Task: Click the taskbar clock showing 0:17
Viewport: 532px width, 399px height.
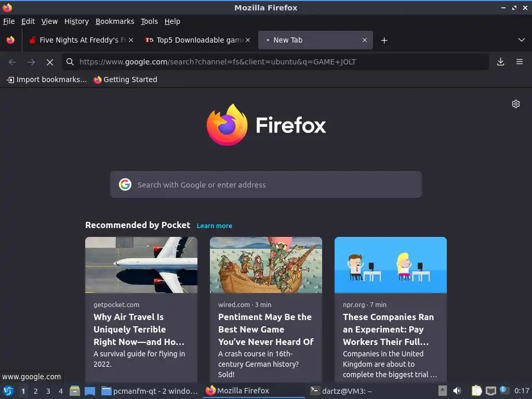Action: click(x=522, y=391)
